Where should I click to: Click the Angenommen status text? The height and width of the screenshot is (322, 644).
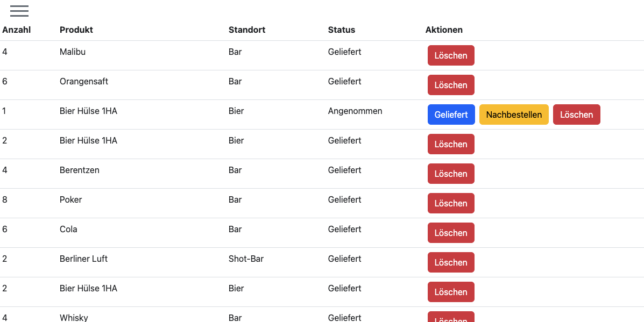coord(355,111)
